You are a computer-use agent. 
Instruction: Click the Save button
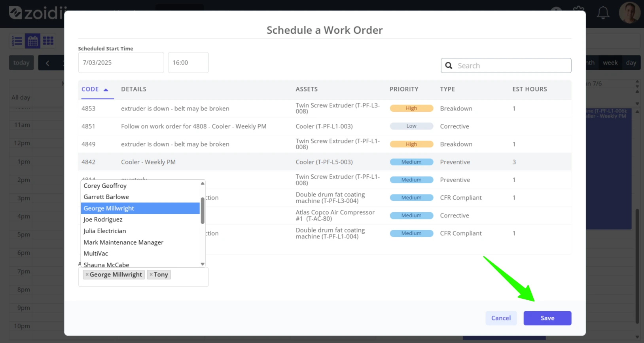click(547, 318)
